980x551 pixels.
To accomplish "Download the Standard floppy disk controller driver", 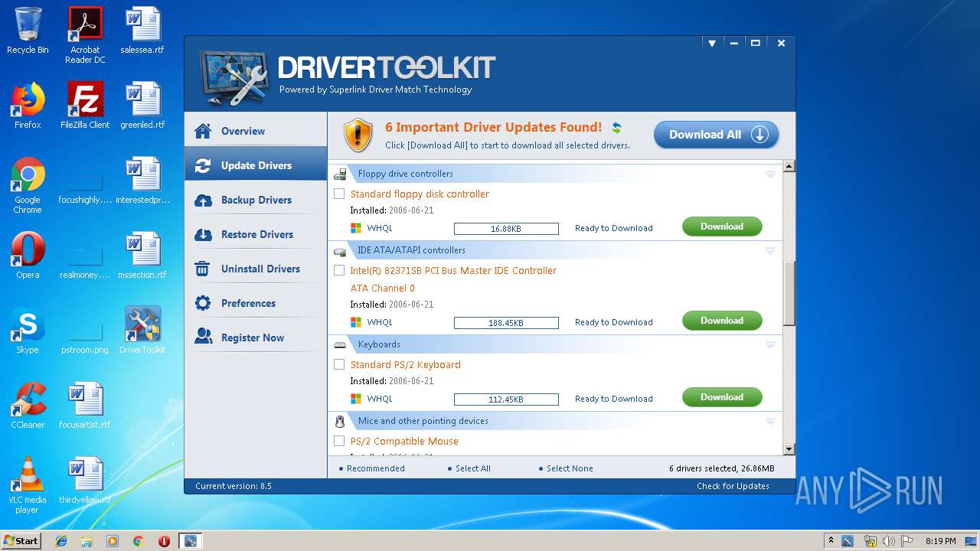I will pos(722,227).
